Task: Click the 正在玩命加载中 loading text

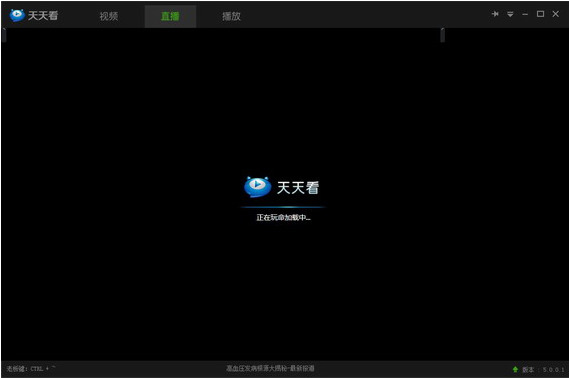Action: coord(283,217)
